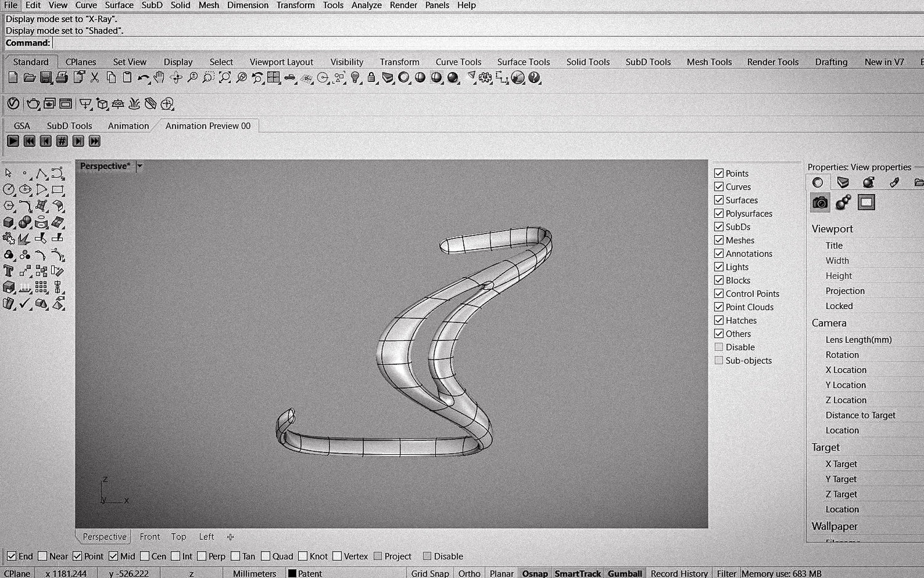Enable the Near object snap
Image resolution: width=924 pixels, height=578 pixels.
click(43, 556)
